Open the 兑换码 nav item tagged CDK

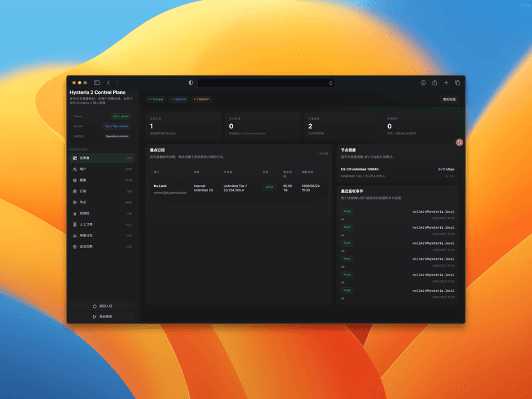pos(102,213)
